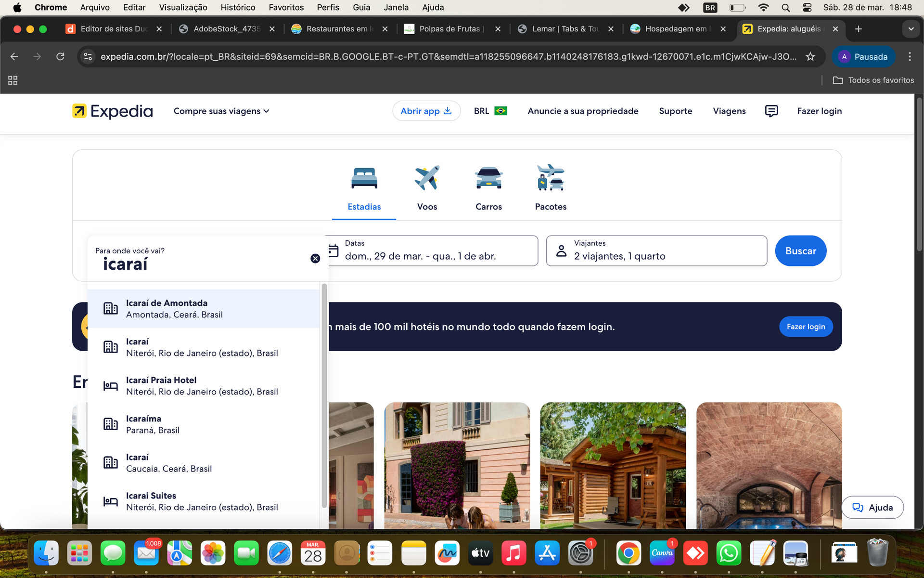This screenshot has height=578, width=924.
Task: Open Expedia feedback chat bubble icon
Action: [771, 111]
